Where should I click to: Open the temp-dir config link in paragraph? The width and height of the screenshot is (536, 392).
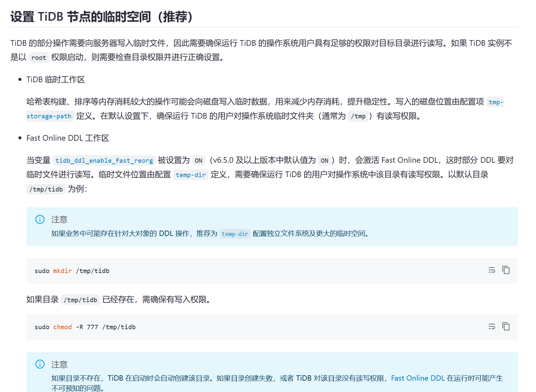tap(191, 175)
